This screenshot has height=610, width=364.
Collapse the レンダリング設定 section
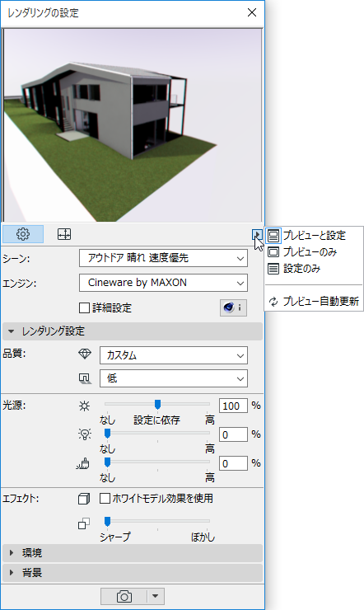pyautogui.click(x=133, y=331)
